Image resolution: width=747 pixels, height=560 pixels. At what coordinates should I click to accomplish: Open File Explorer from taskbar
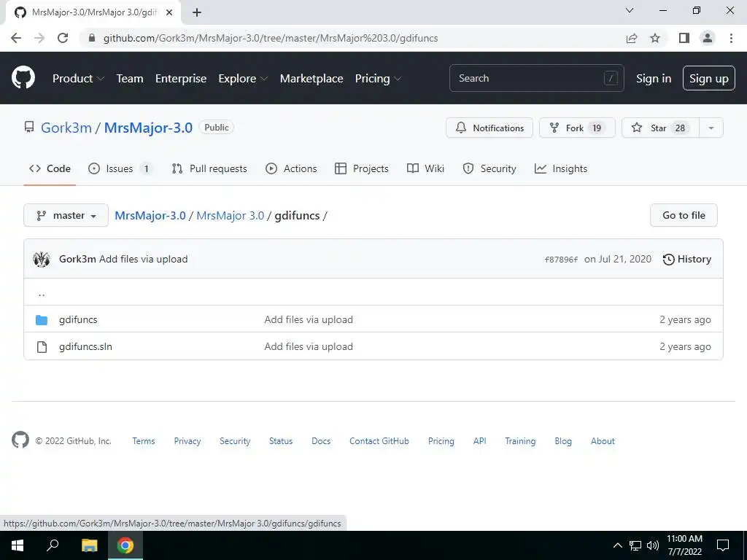point(89,545)
